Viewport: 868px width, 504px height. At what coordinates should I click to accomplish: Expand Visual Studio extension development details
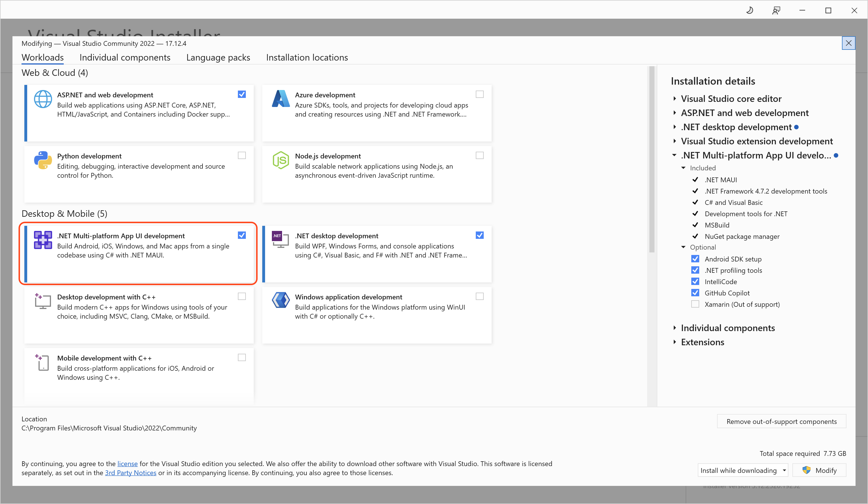(x=674, y=141)
